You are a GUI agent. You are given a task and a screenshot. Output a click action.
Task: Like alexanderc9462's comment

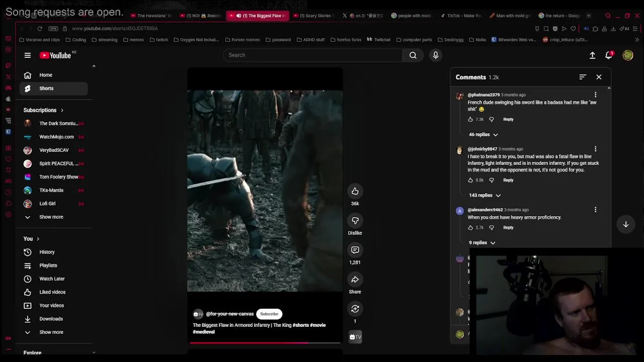[x=470, y=228]
